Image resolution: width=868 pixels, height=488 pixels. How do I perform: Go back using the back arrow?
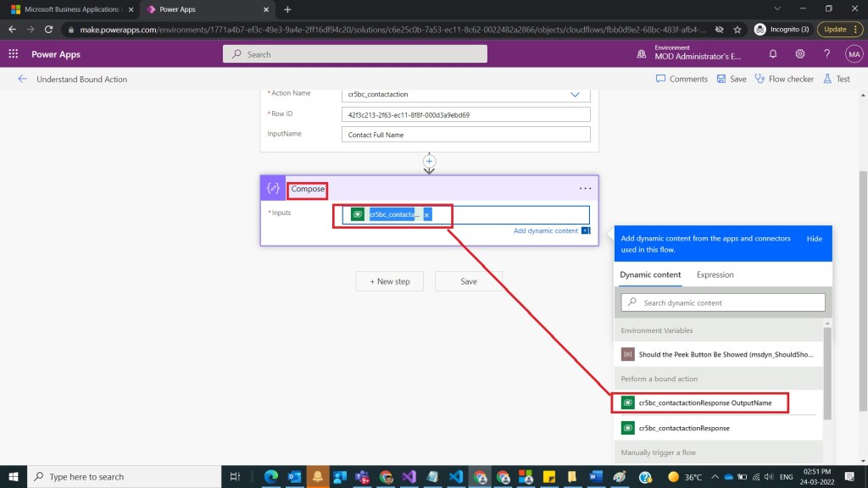coord(22,79)
